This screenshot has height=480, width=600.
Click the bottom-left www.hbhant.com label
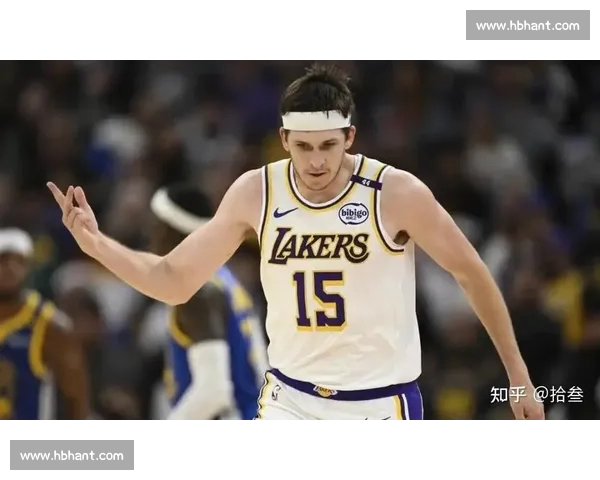coord(72,456)
